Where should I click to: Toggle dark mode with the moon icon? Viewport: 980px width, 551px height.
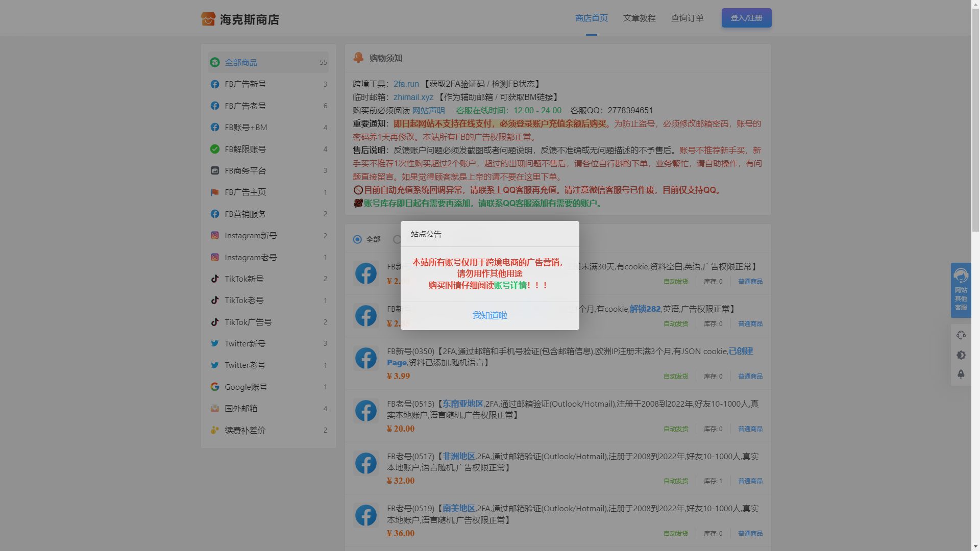(x=961, y=355)
